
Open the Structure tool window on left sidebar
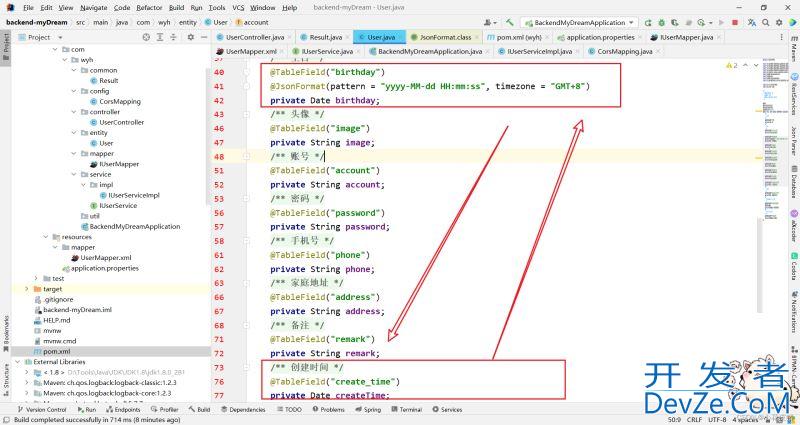pos(6,379)
